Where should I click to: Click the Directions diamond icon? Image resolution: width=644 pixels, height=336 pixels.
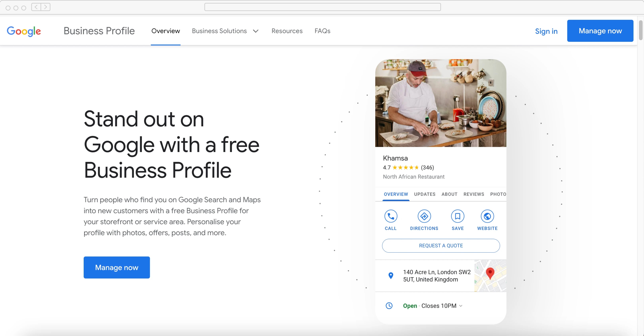click(x=424, y=216)
